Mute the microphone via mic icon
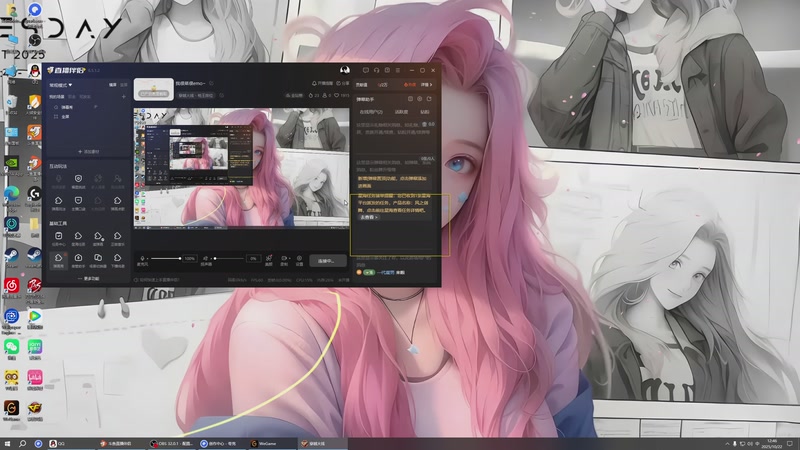This screenshot has width=800, height=450. 142,259
